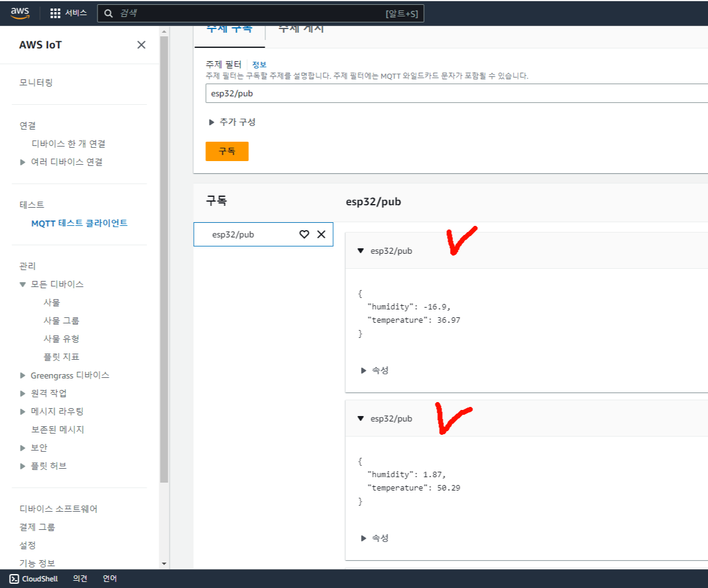The height and width of the screenshot is (588, 708).
Task: Open 사물 유형 in sidebar
Action: 61,339
